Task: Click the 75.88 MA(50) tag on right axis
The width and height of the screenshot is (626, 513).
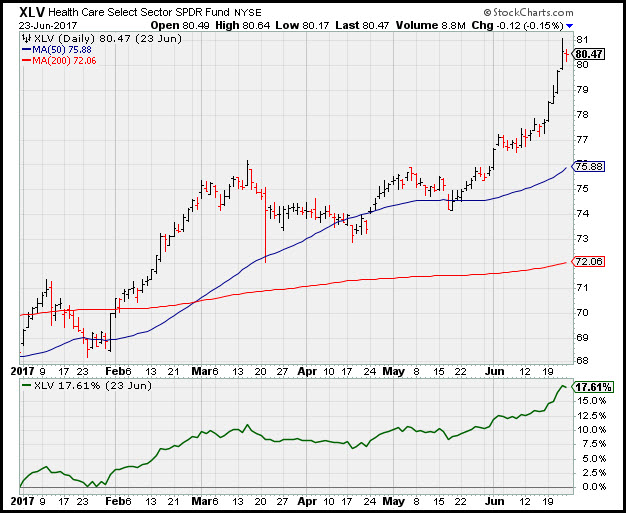Action: pyautogui.click(x=591, y=166)
